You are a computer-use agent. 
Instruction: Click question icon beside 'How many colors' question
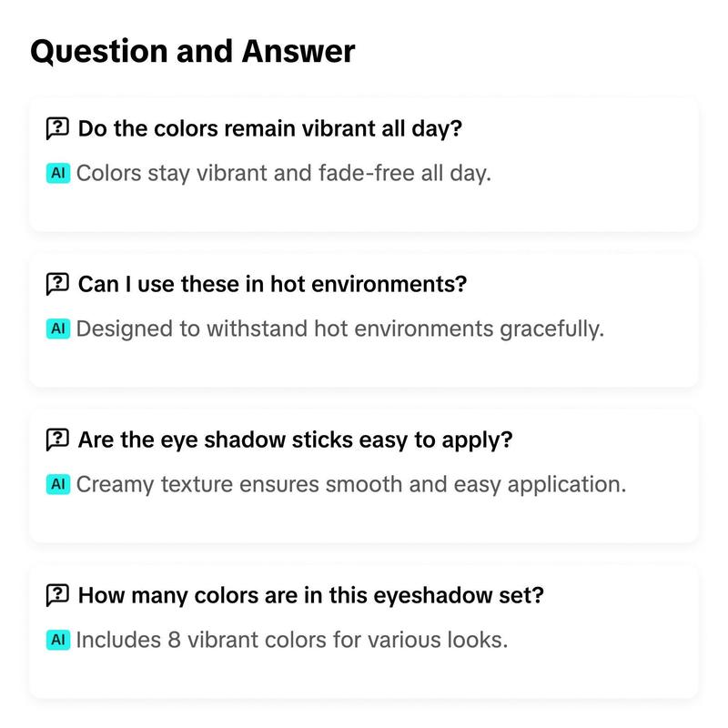(x=57, y=595)
